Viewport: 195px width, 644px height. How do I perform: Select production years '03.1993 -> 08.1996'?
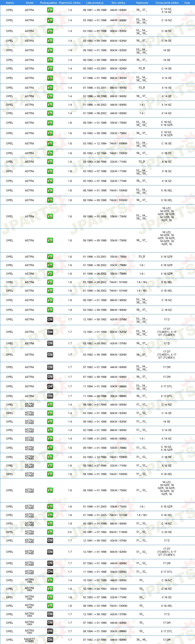coord(95,162)
